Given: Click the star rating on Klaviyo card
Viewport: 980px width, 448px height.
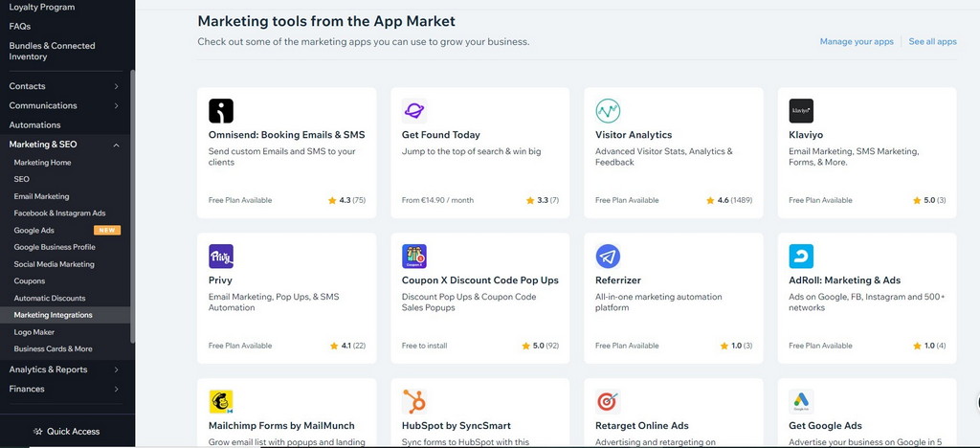Looking at the screenshot, I should (x=929, y=201).
